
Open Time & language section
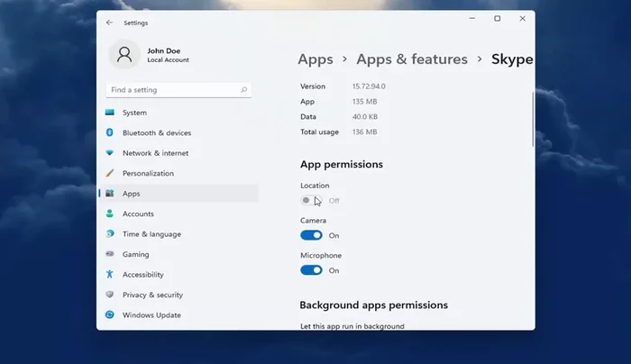pyautogui.click(x=151, y=234)
